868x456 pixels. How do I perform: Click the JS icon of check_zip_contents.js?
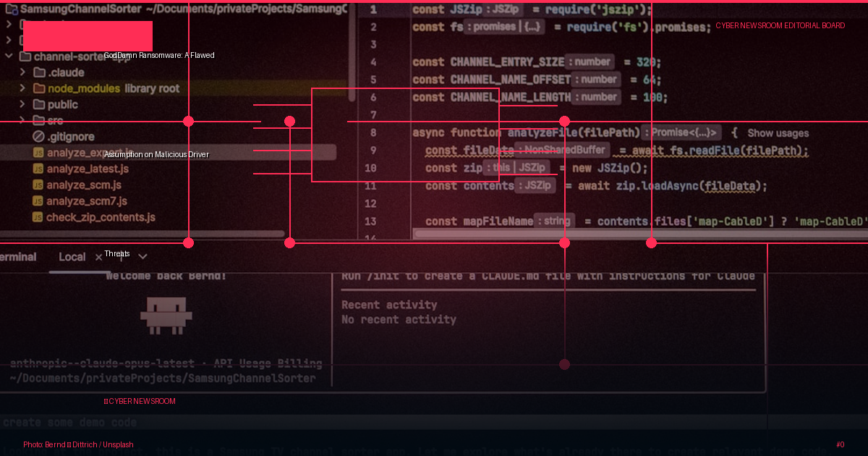pyautogui.click(x=39, y=217)
